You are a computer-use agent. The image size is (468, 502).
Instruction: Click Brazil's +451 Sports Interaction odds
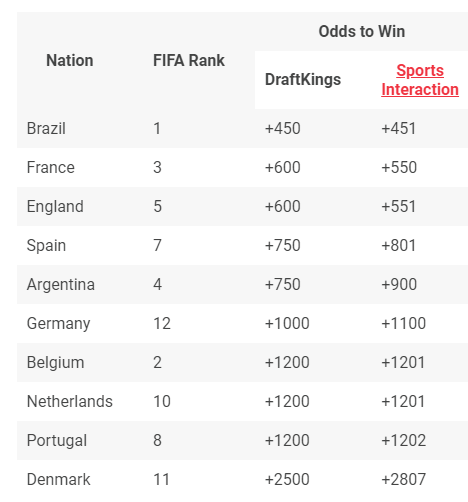click(399, 129)
